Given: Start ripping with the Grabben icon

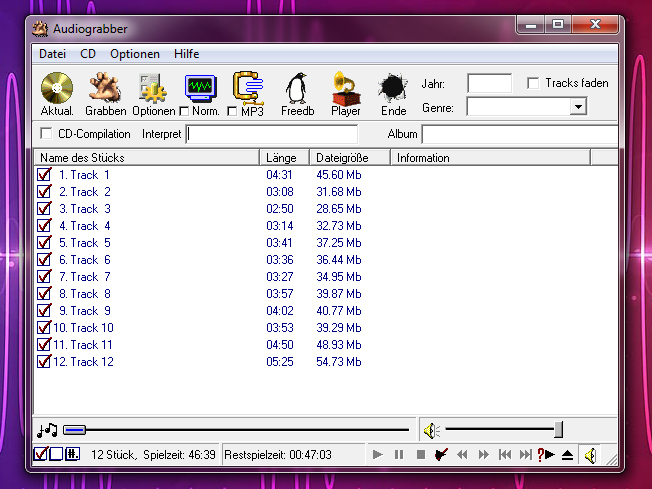Looking at the screenshot, I should click(105, 88).
